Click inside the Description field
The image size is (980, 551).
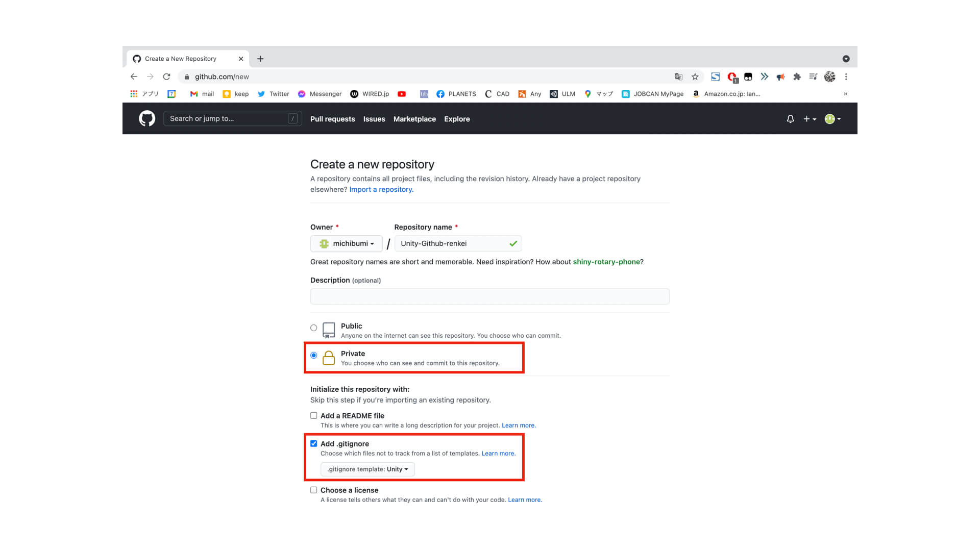click(x=489, y=296)
